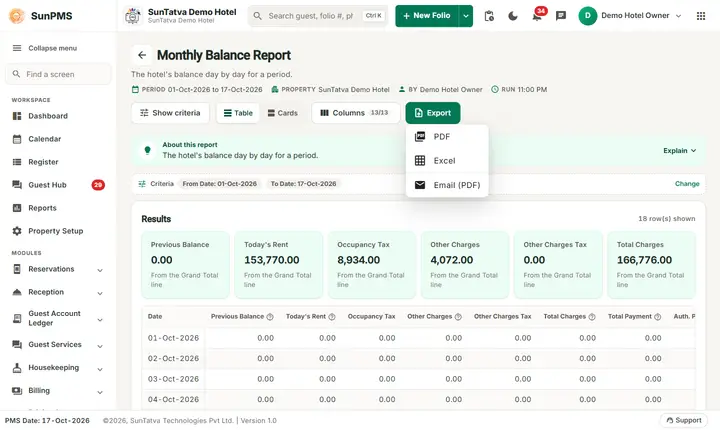Screen dimensions: 720x430
Task: Open the Columns 13/13 selector
Action: [x=355, y=113]
